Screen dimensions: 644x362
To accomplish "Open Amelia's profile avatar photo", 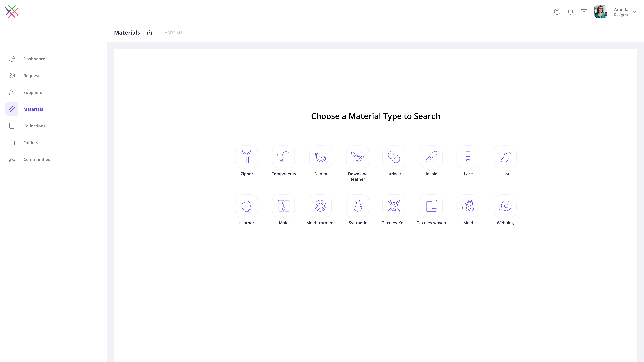I will click(601, 12).
